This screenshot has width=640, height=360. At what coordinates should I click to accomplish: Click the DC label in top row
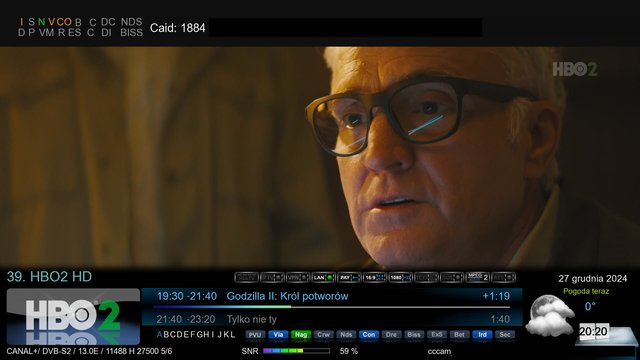tap(108, 22)
